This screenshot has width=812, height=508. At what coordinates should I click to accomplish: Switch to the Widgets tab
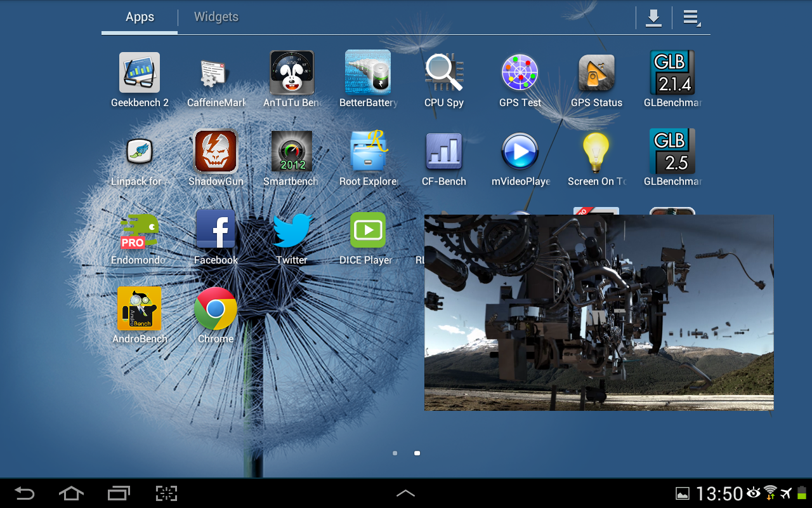216,17
